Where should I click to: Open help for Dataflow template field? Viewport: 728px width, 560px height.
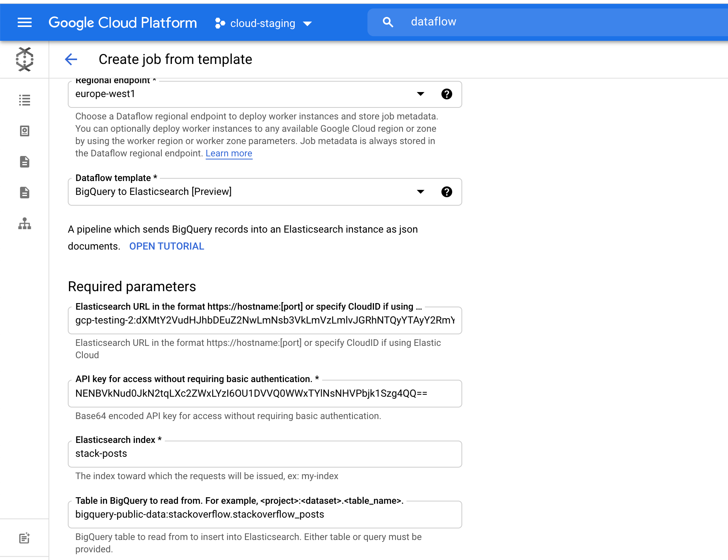(447, 192)
